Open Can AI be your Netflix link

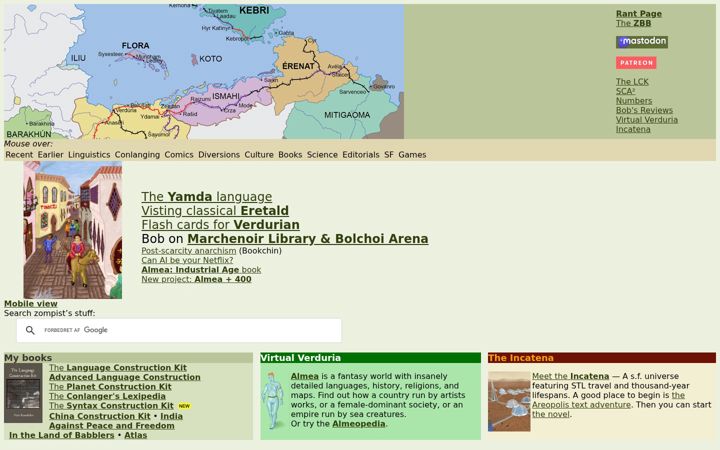[187, 260]
